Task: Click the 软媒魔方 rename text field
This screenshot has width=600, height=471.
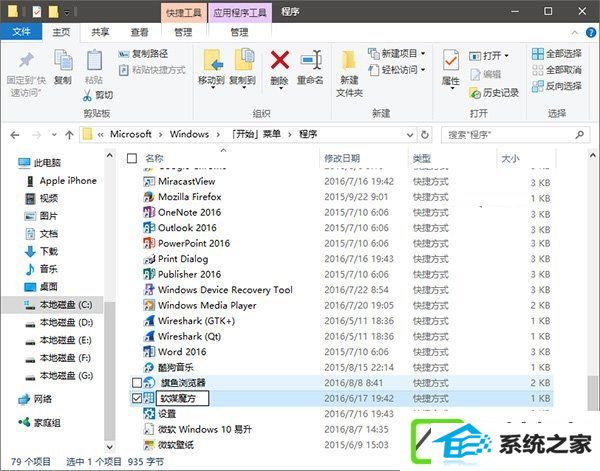Action: click(x=183, y=398)
